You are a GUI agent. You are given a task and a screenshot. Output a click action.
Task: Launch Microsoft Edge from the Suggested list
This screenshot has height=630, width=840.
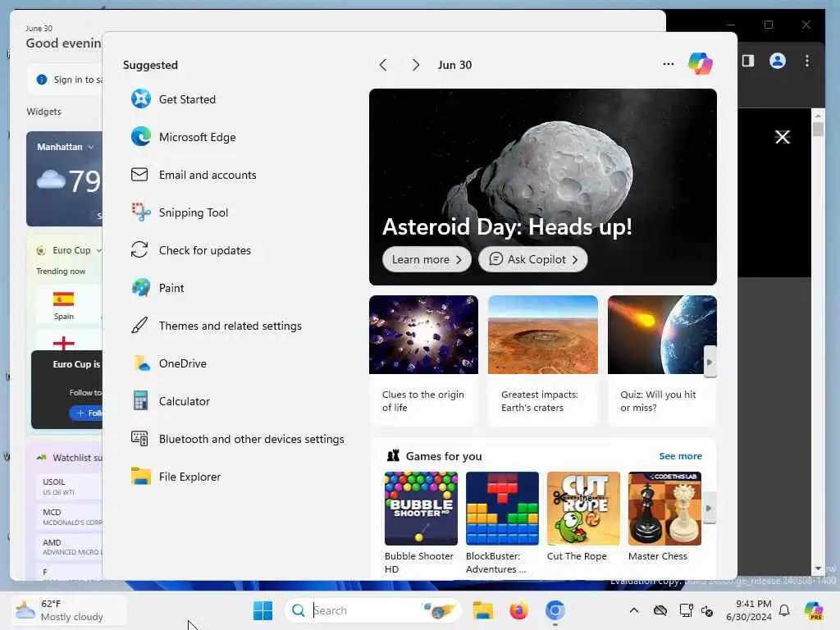183,137
